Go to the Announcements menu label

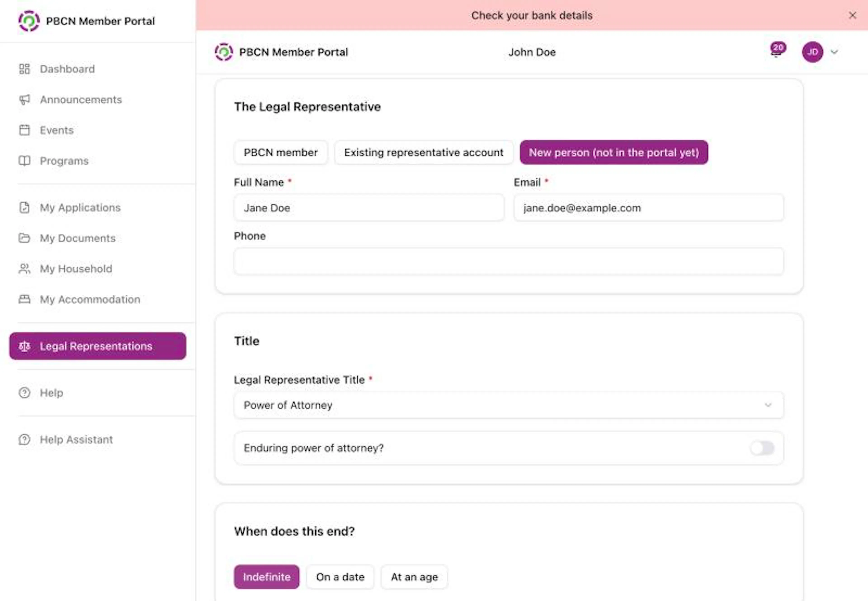coord(81,99)
